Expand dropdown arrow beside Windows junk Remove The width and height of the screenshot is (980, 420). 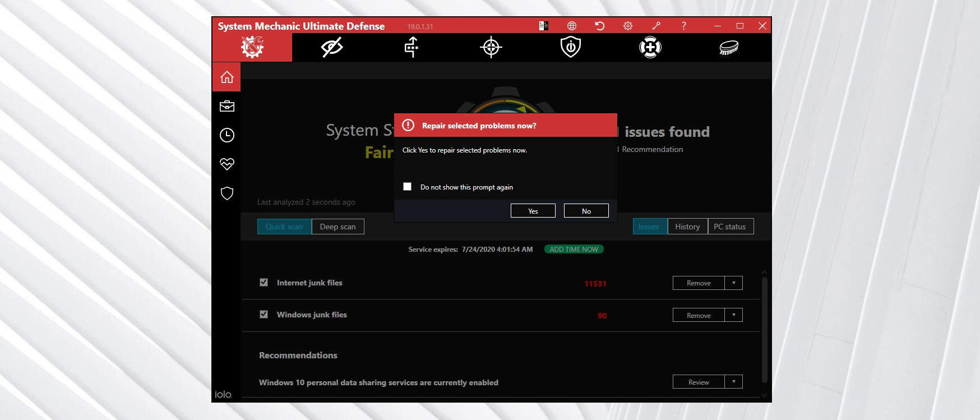pyautogui.click(x=733, y=315)
